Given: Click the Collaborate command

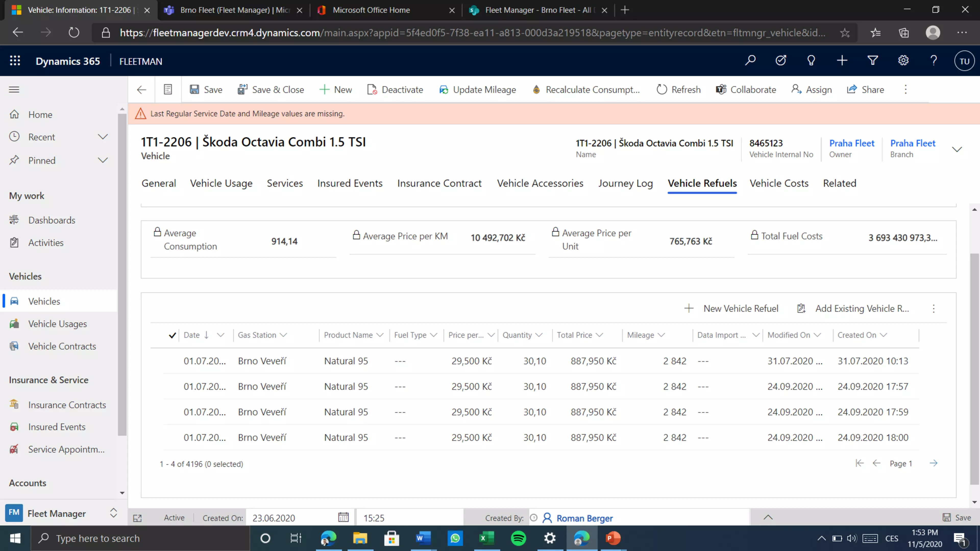Looking at the screenshot, I should (746, 90).
